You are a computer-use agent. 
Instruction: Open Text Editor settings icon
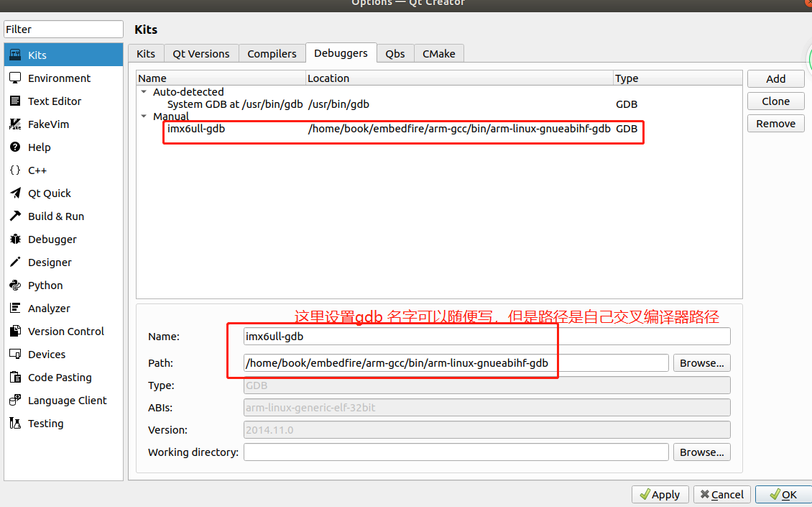pos(16,101)
